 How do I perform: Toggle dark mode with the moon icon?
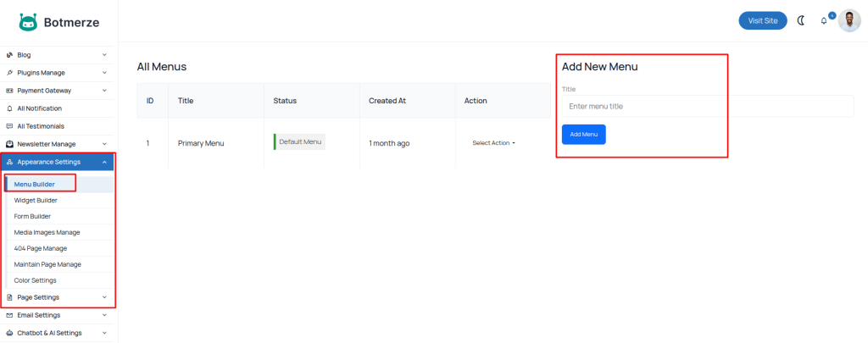[x=801, y=20]
